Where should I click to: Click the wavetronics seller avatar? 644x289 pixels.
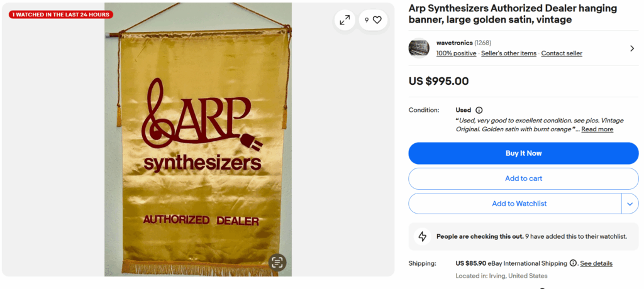419,48
